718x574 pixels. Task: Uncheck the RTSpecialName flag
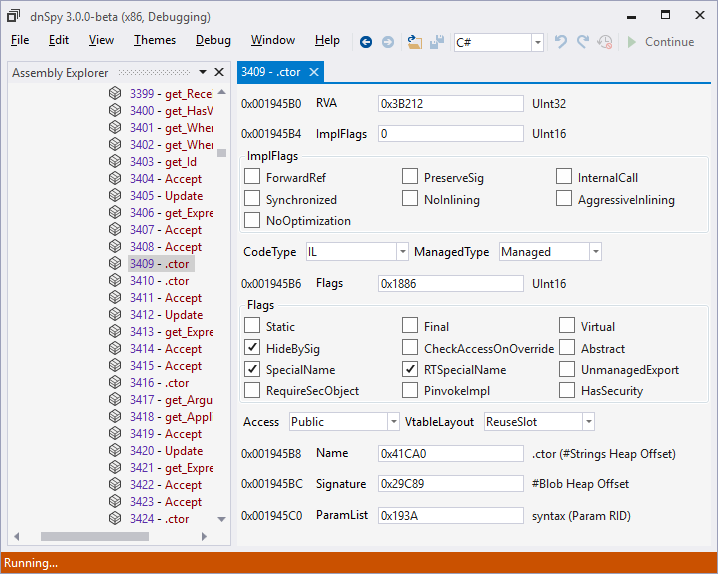[410, 369]
